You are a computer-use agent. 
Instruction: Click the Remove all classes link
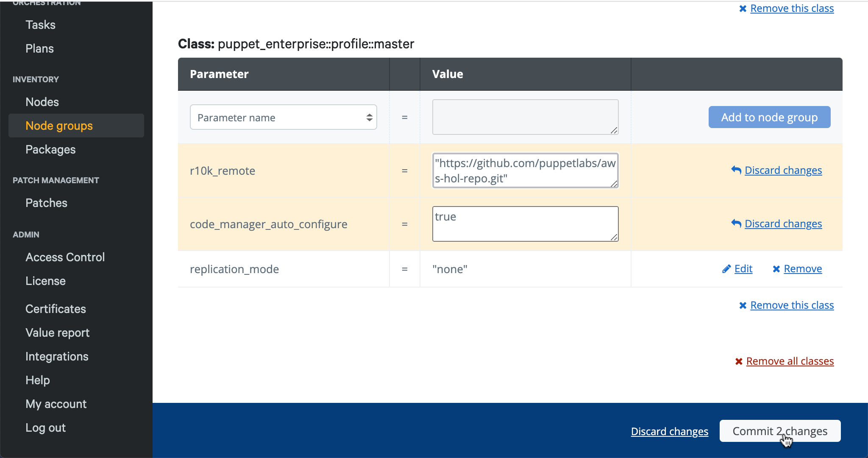(x=790, y=361)
